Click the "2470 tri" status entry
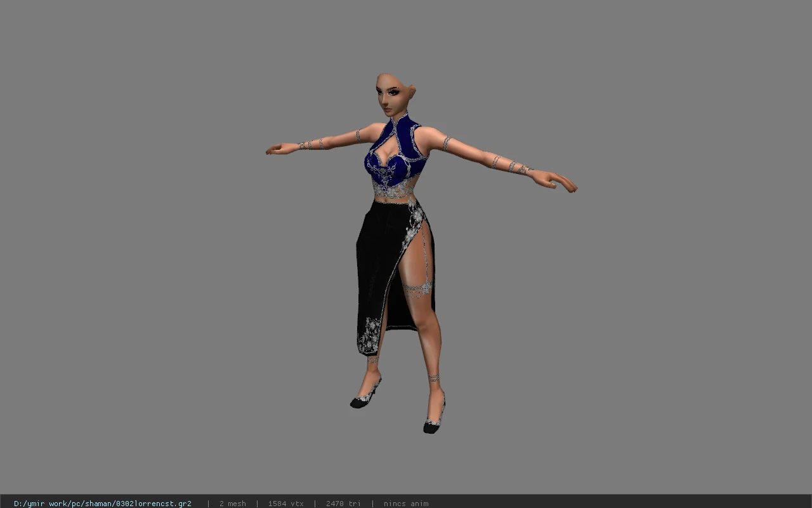812x508 pixels. click(343, 504)
